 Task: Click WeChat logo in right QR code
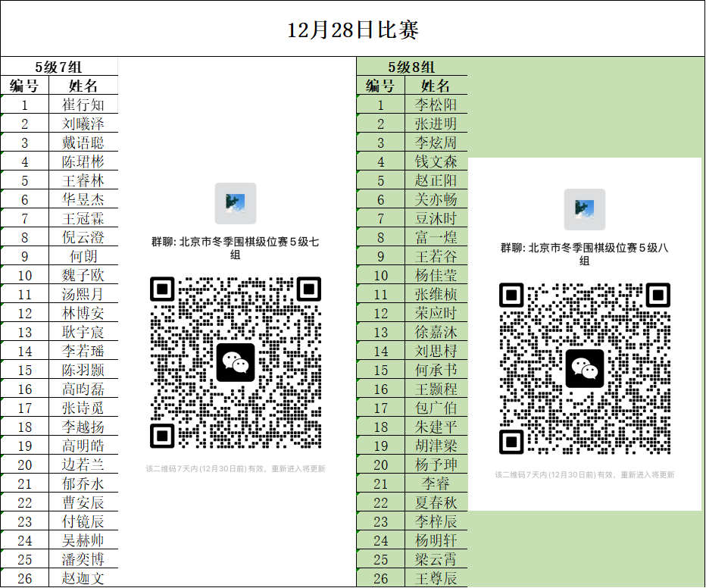[584, 368]
